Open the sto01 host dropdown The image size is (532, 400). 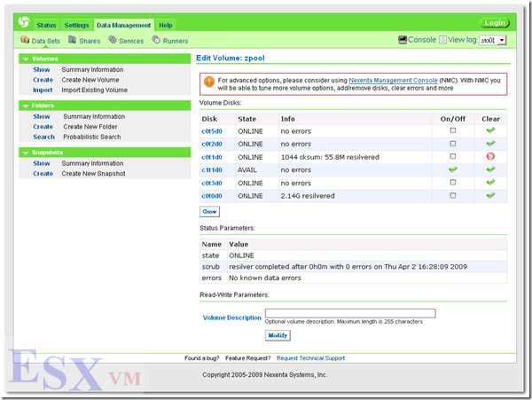point(493,41)
